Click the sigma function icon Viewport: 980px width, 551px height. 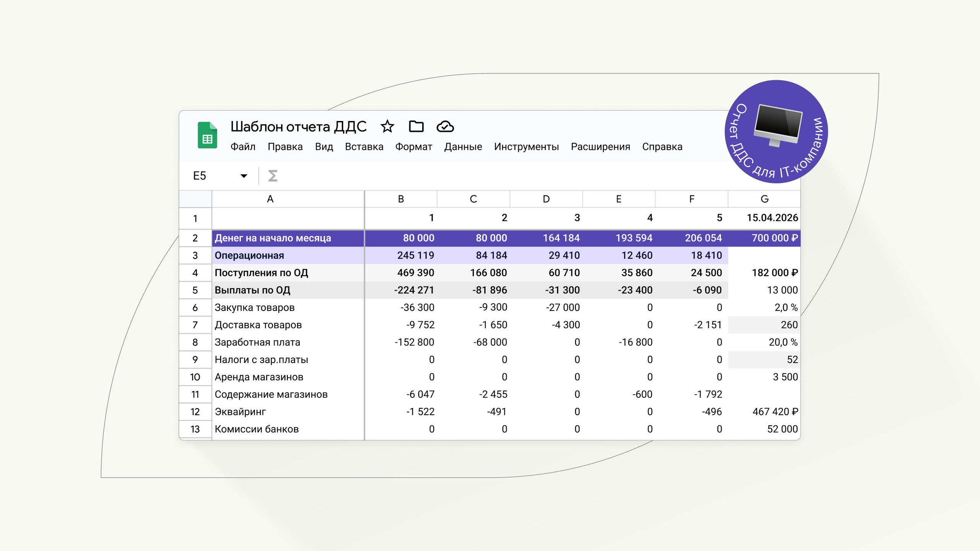273,176
